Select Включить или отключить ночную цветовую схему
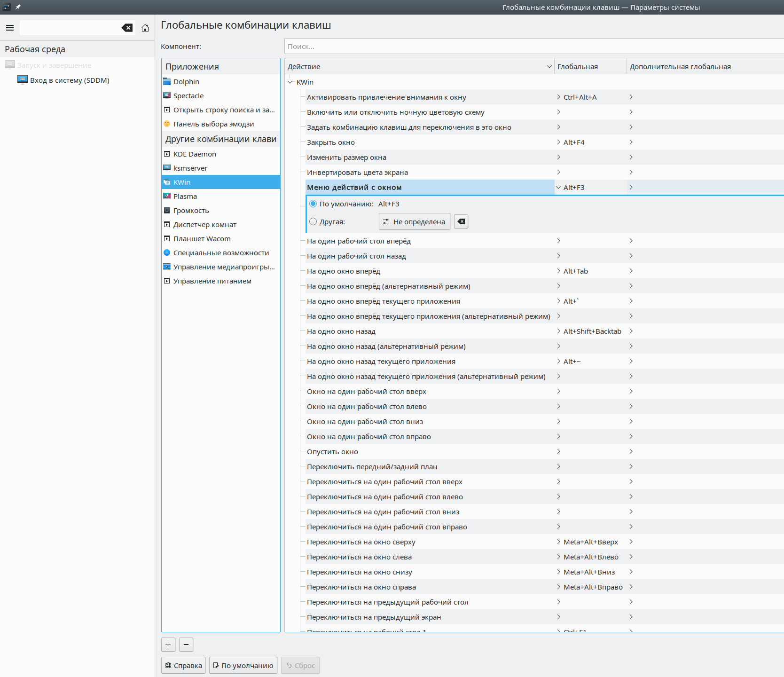 pyautogui.click(x=544, y=112)
